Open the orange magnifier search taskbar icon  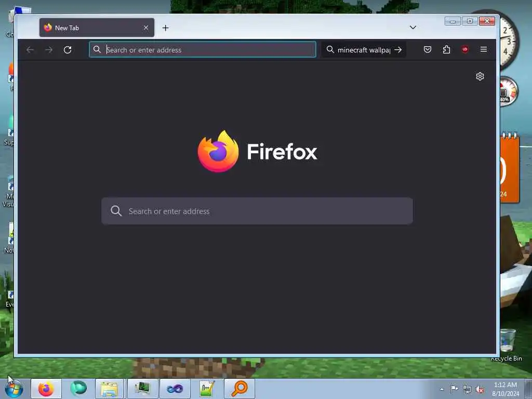pos(239,389)
